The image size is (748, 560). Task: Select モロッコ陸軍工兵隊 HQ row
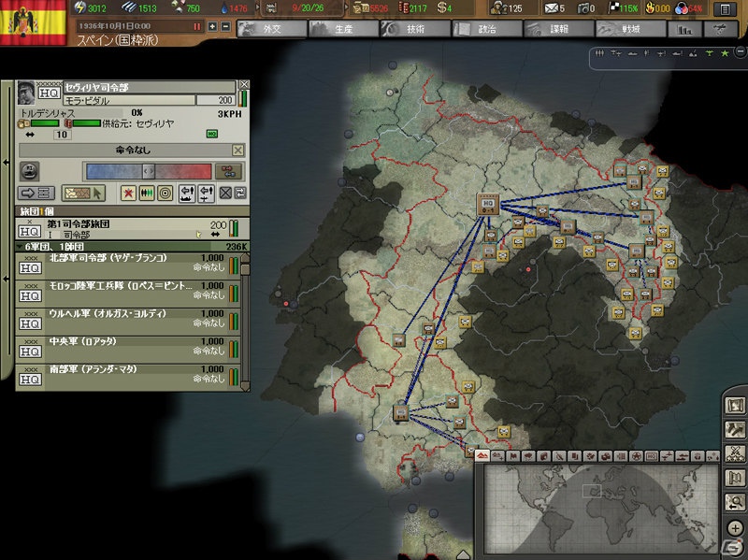click(x=128, y=293)
